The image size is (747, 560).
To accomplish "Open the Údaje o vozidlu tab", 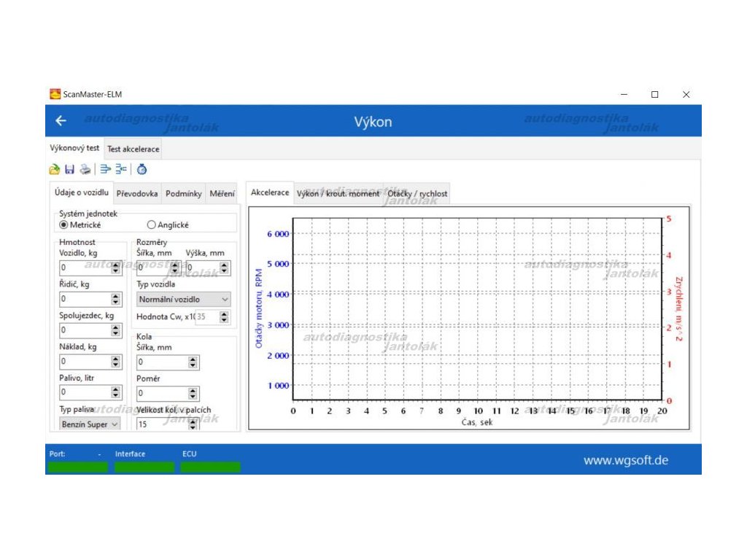I will (82, 192).
